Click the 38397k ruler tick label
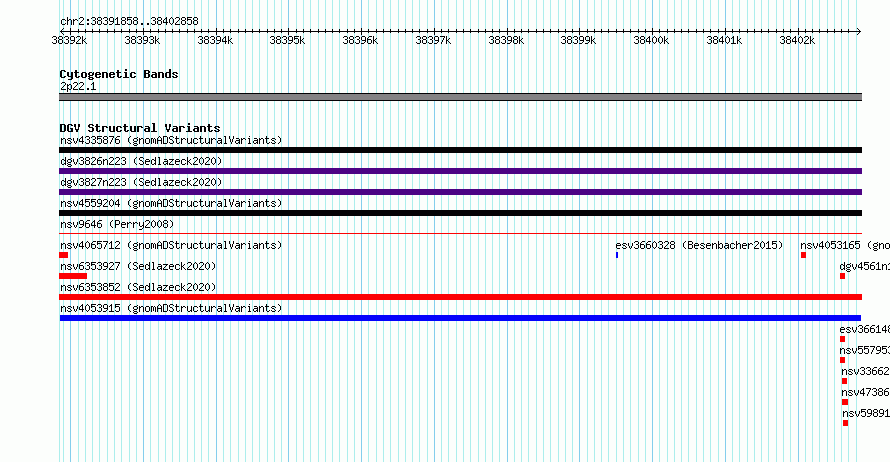890x462 pixels. (x=433, y=40)
